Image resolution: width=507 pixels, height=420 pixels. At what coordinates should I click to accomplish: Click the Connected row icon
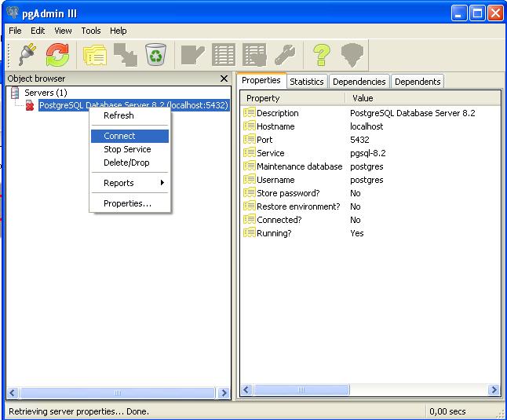(250, 220)
